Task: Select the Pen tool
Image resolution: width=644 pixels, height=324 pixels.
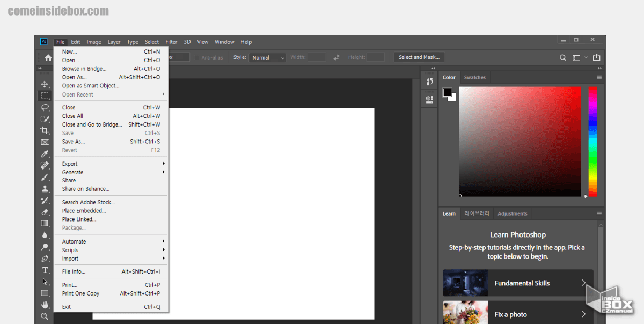Action: click(x=45, y=259)
